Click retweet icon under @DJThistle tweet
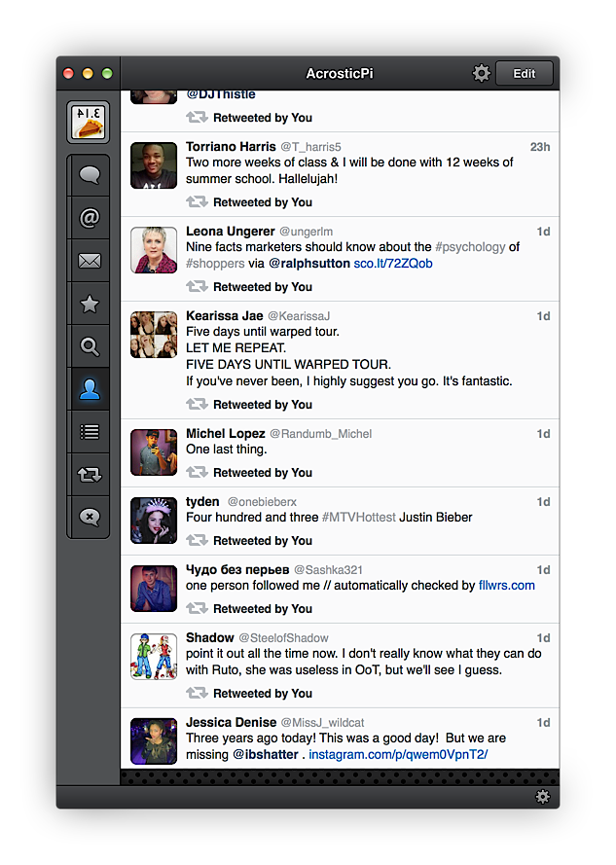This screenshot has height=865, width=616. (x=197, y=118)
